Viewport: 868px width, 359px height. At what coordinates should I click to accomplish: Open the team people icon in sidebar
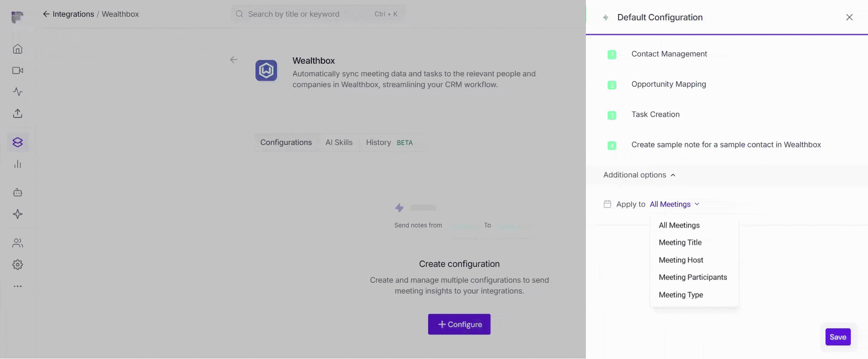coord(18,243)
